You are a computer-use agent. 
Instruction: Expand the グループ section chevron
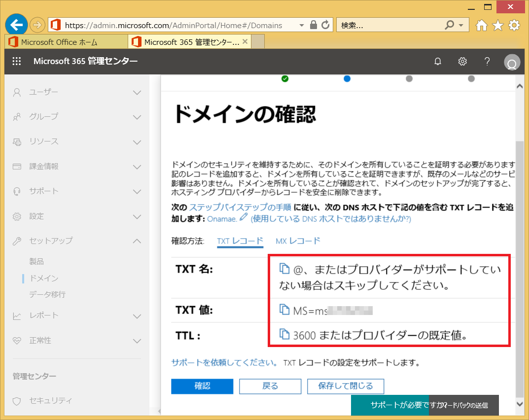tap(137, 117)
